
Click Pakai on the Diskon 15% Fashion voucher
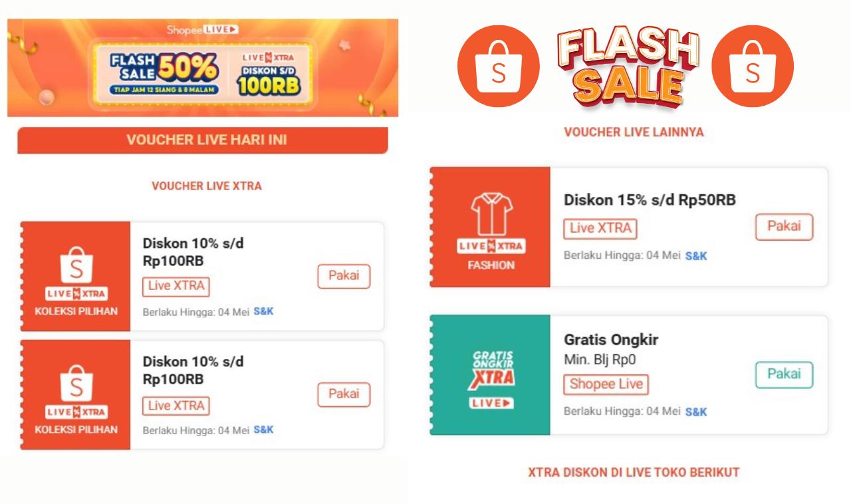click(785, 227)
